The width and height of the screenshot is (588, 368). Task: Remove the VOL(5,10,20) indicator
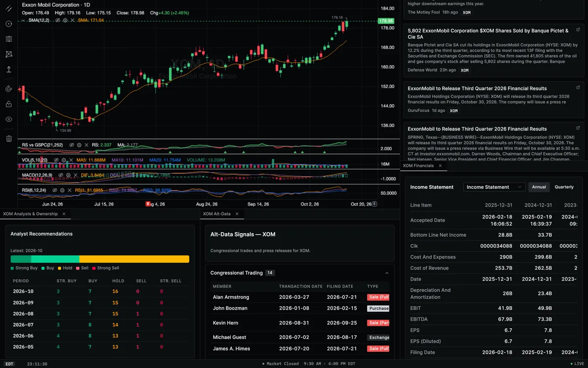[x=71, y=160]
